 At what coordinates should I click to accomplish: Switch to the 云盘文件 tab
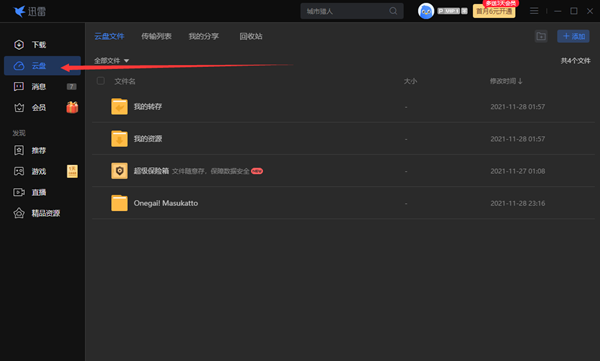coord(109,36)
